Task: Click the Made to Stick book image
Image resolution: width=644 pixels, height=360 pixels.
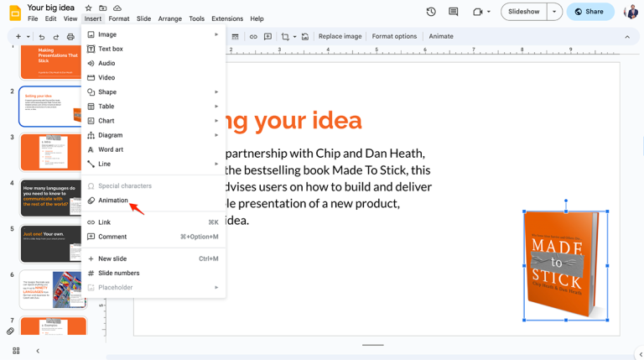Action: pyautogui.click(x=565, y=265)
